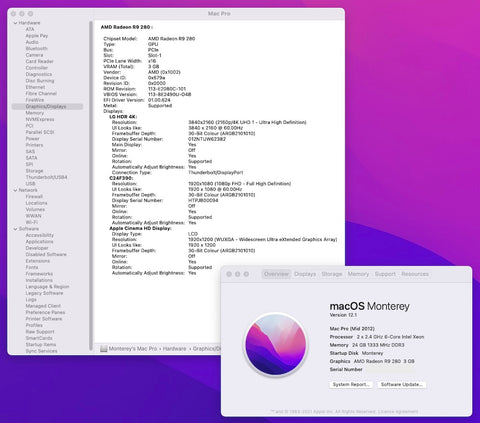Minimize the About This Mac window
Viewport: 480px width, 423px height.
pos(238,274)
